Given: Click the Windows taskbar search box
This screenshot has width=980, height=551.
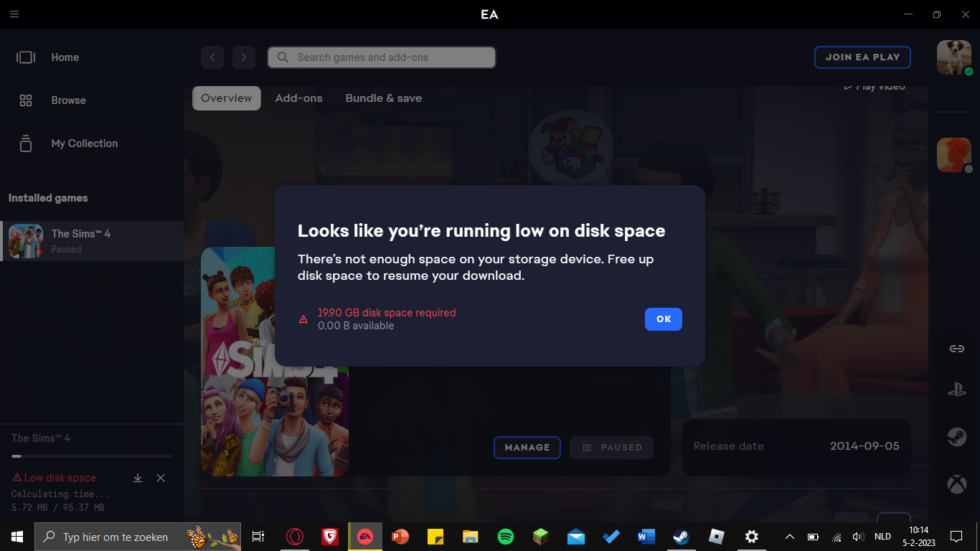Looking at the screenshot, I should point(138,537).
